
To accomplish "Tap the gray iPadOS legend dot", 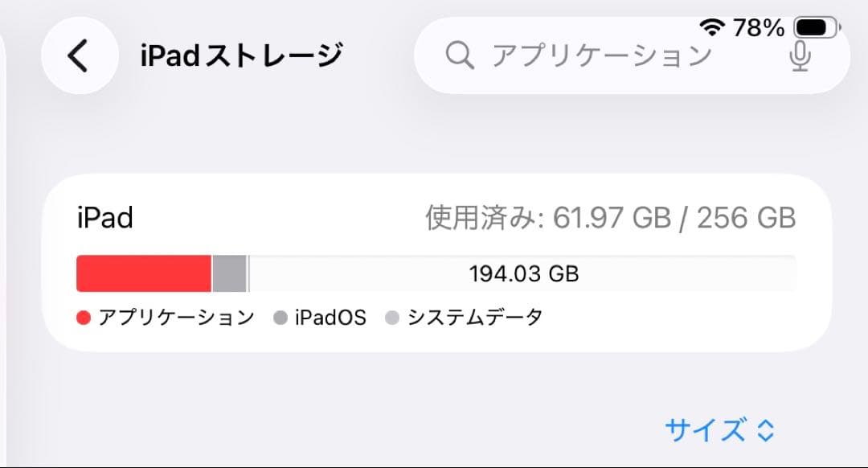I will [x=279, y=317].
